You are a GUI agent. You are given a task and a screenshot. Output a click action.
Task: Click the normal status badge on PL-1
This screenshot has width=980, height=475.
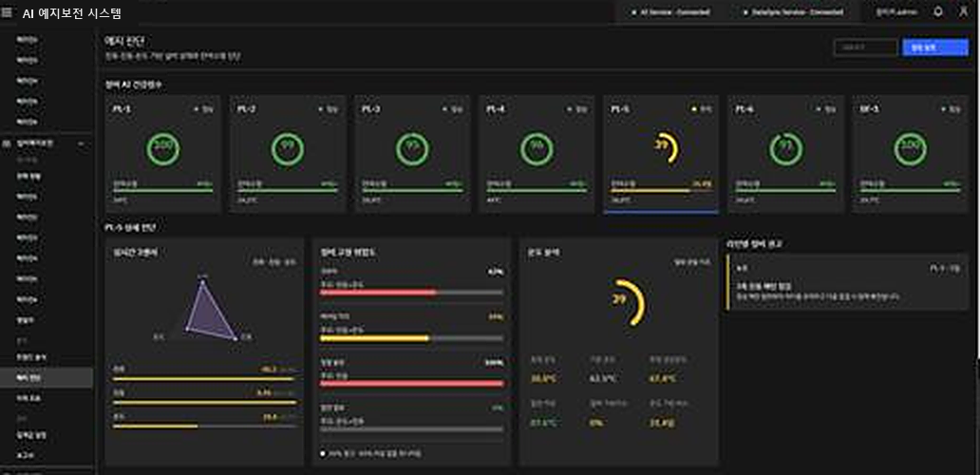[204, 108]
